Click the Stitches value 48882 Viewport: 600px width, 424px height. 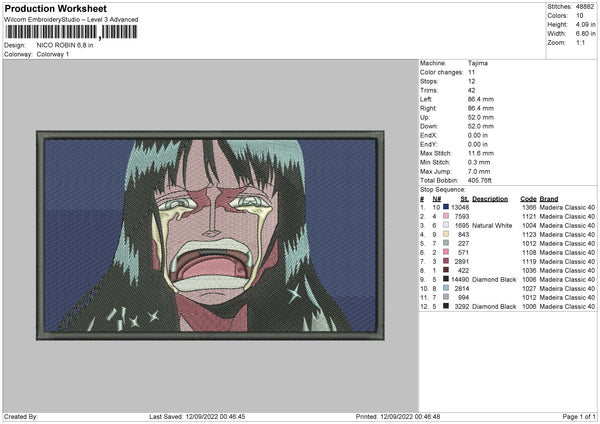585,7
